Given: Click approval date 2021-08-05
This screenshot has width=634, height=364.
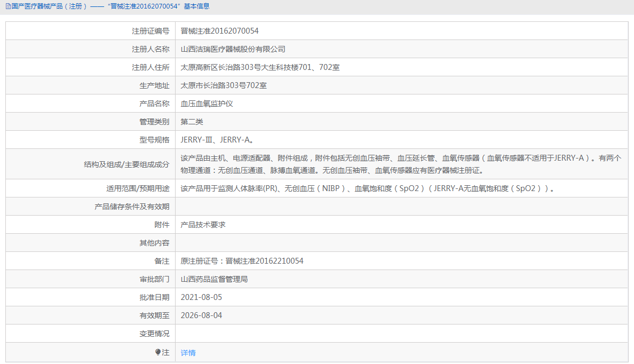Looking at the screenshot, I should point(201,297).
